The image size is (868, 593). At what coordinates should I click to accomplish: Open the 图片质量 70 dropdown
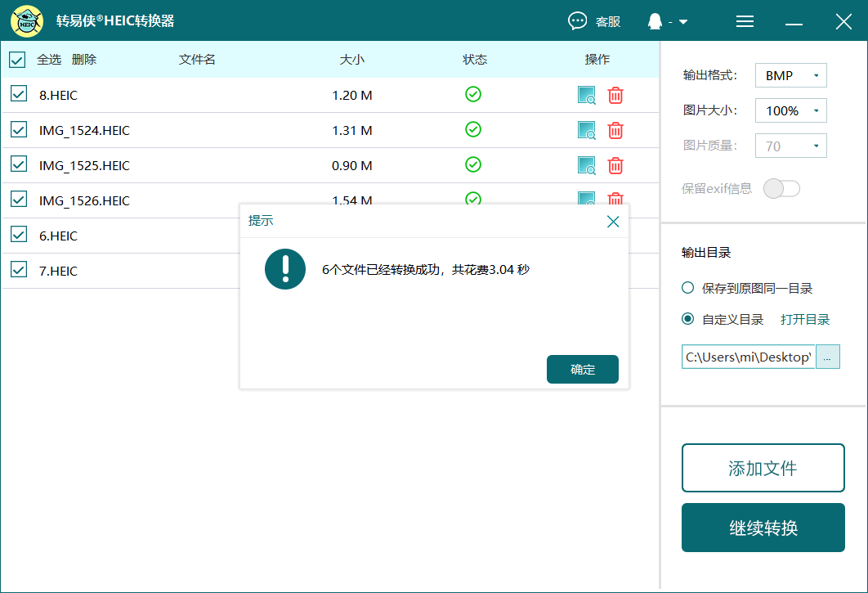791,146
